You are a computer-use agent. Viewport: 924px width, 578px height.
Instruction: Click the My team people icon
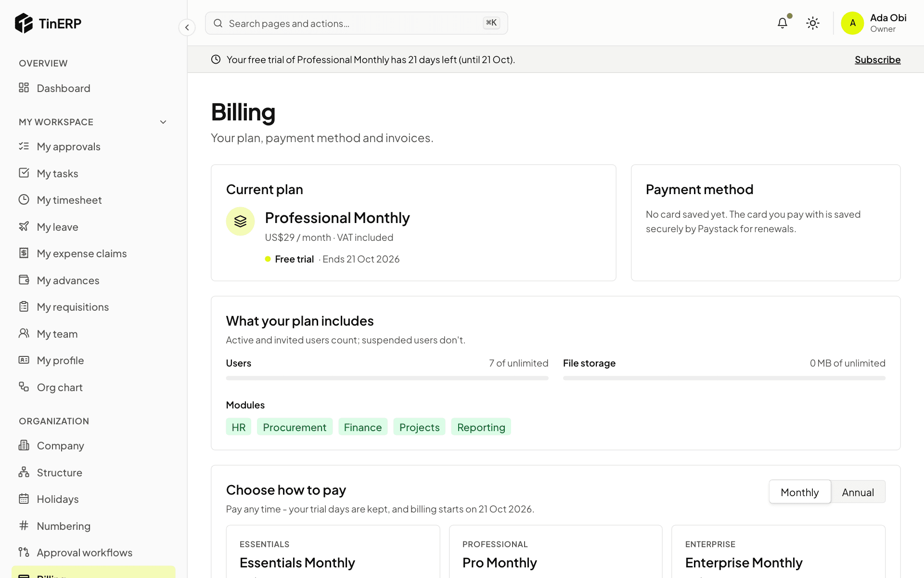click(x=24, y=333)
